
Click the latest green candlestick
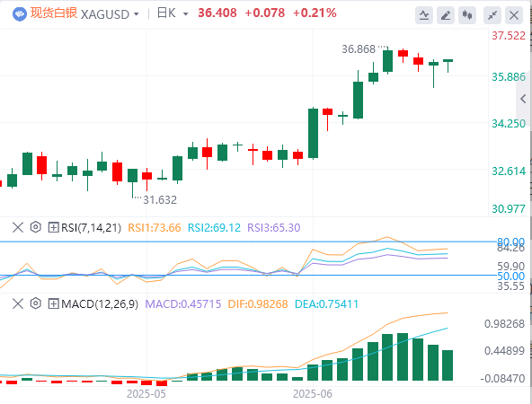pos(448,66)
